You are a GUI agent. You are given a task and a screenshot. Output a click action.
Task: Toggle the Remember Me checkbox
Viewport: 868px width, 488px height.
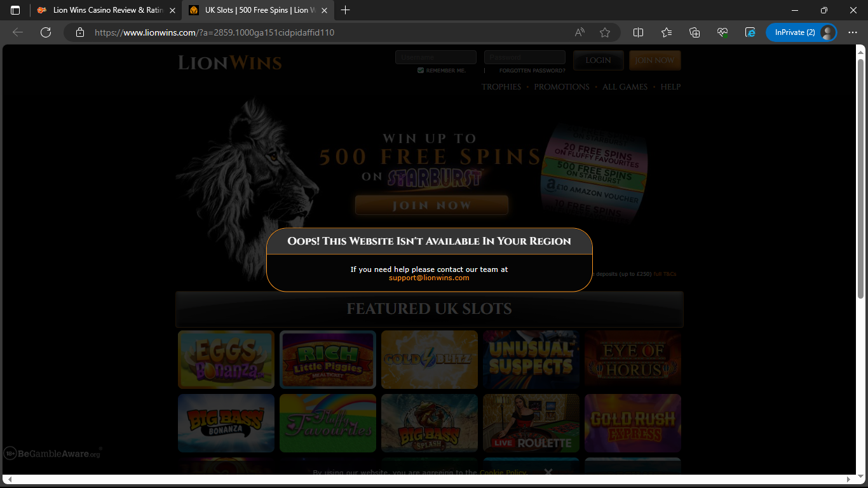pos(421,71)
